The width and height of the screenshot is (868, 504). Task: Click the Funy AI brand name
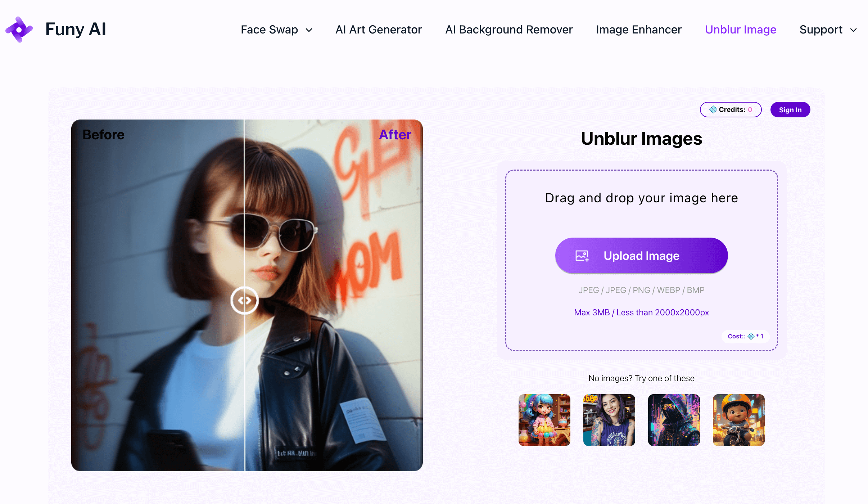point(76,30)
